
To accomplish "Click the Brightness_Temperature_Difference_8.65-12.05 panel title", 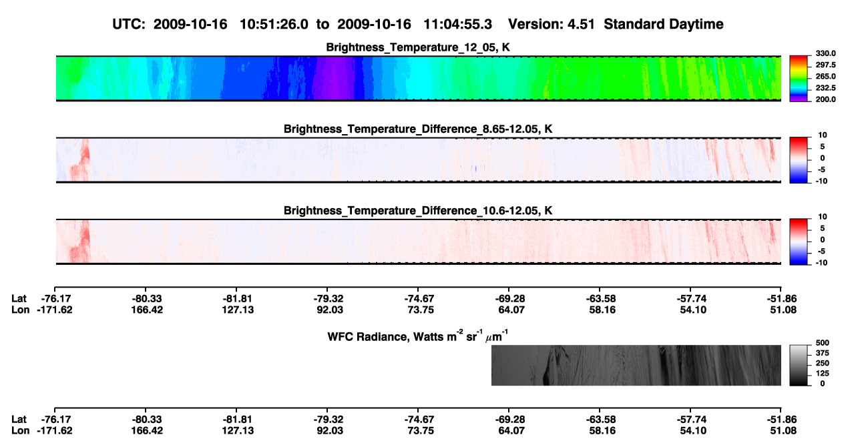I will pyautogui.click(x=419, y=129).
